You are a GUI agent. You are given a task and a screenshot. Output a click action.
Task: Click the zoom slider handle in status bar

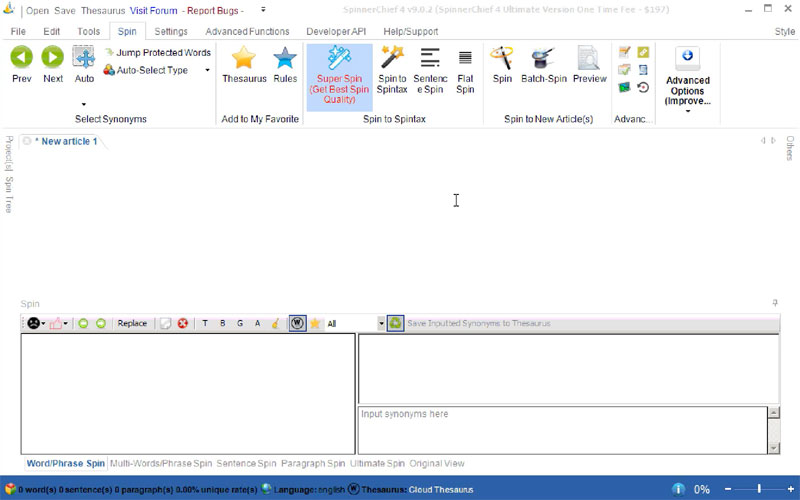point(759,489)
